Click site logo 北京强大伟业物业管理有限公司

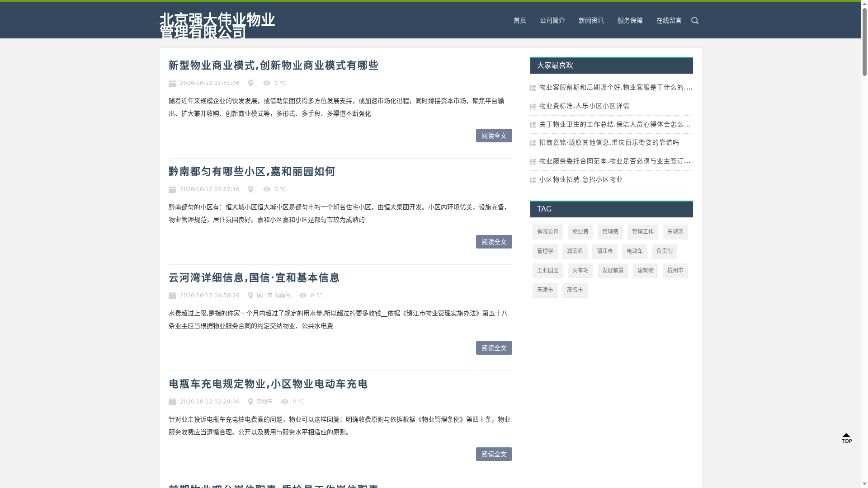[217, 26]
